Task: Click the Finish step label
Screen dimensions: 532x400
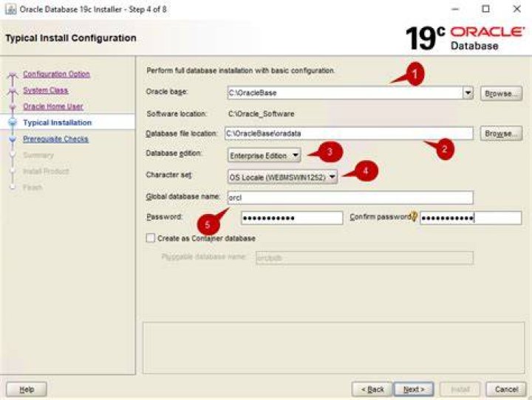Action: [x=33, y=187]
